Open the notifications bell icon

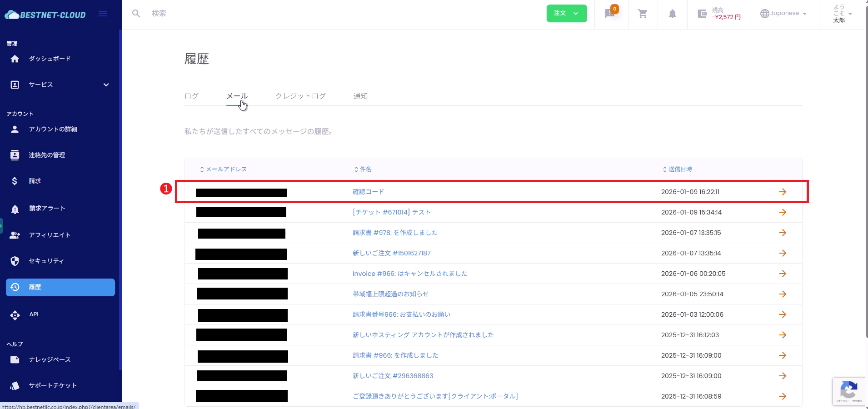click(x=672, y=14)
